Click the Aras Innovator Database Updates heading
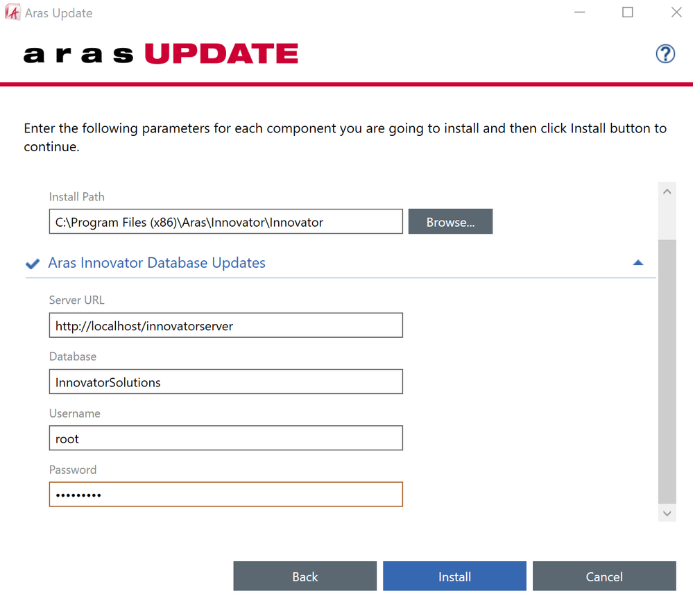Screen dimensions: 693x616 pyautogui.click(x=157, y=263)
